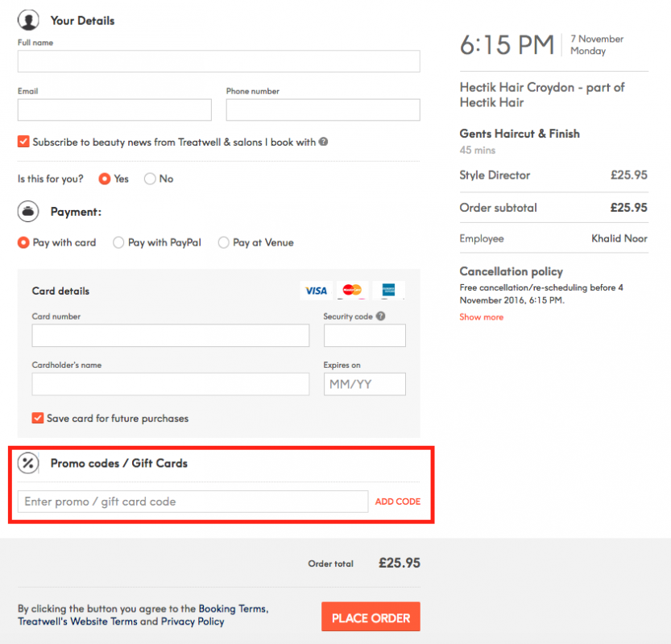
Task: Toggle Save card for future purchases
Action: point(38,418)
